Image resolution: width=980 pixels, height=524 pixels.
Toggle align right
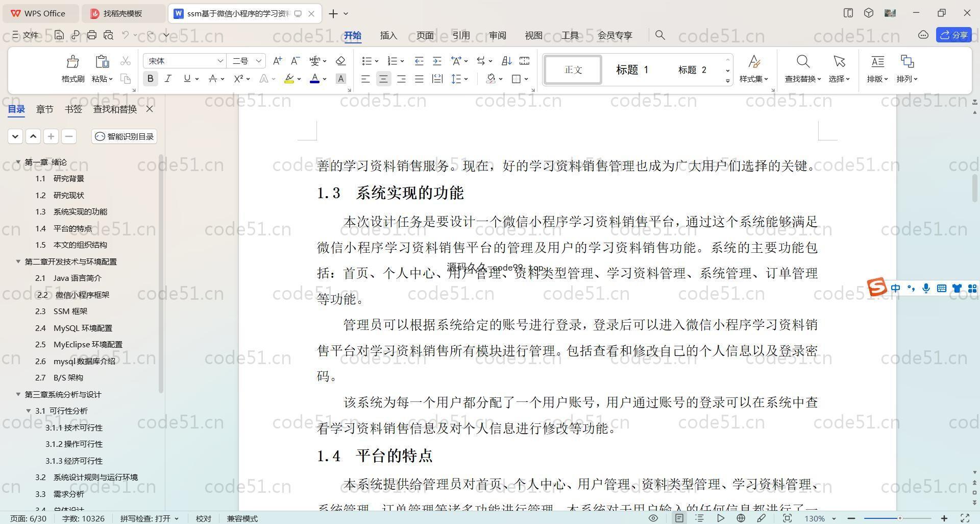(401, 79)
